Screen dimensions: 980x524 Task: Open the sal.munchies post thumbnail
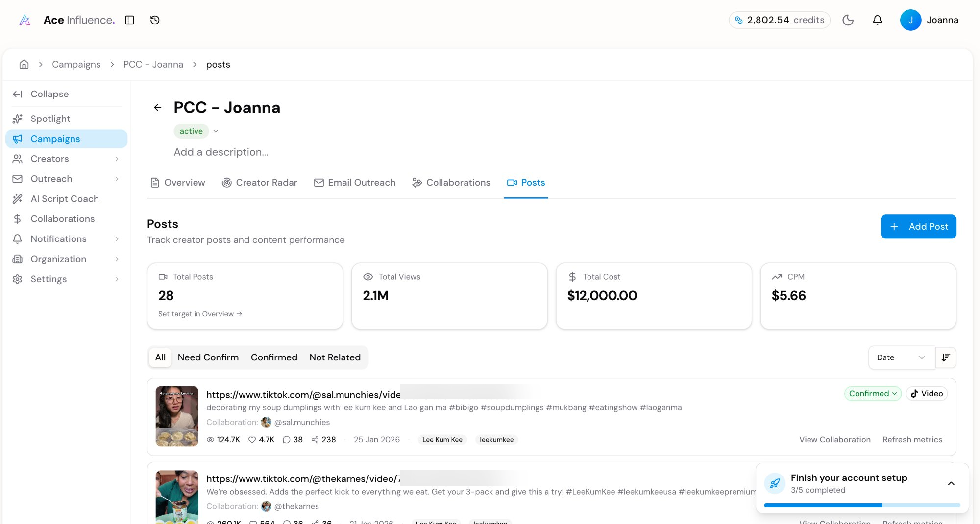click(177, 416)
